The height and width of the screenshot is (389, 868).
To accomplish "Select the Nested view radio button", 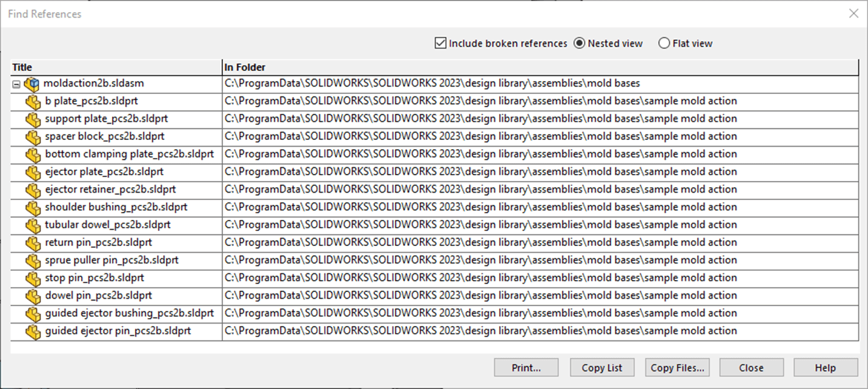I will [579, 44].
